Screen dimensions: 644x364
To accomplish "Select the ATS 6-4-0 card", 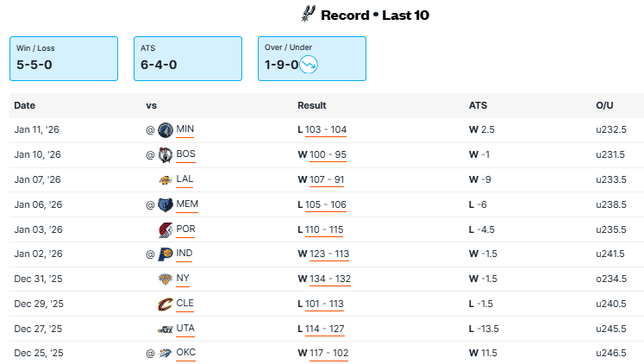I will [187, 59].
